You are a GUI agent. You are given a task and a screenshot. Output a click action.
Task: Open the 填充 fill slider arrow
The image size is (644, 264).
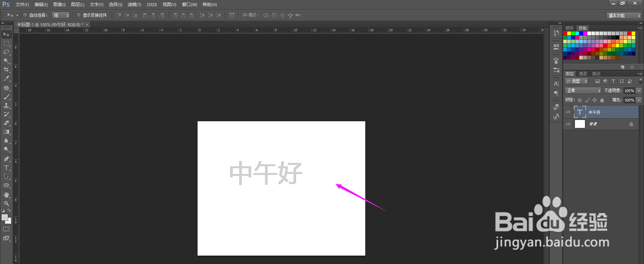pyautogui.click(x=639, y=100)
